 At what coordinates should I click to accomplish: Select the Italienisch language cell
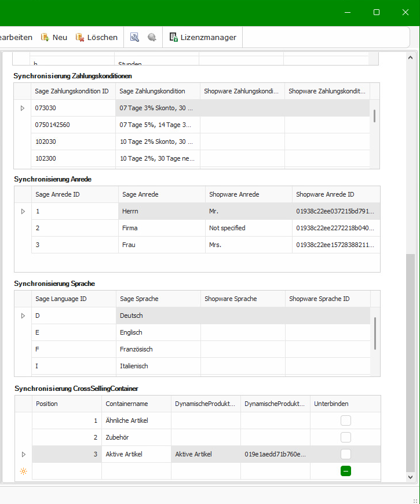[158, 366]
